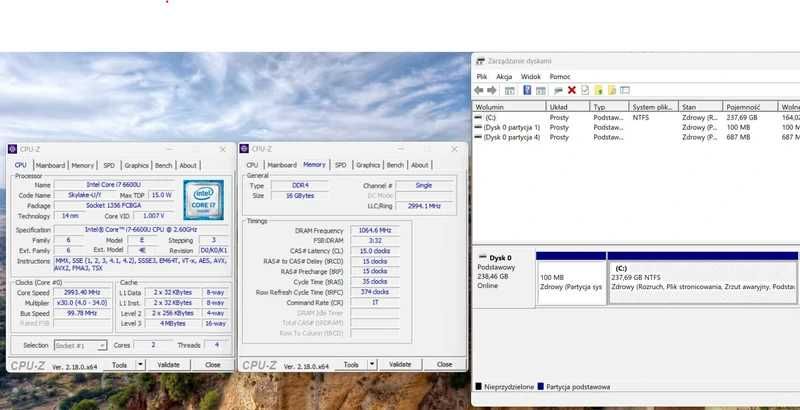Select the (C:) 237,69 GB NTFS partition block
The image size is (800, 410).
pos(703,278)
